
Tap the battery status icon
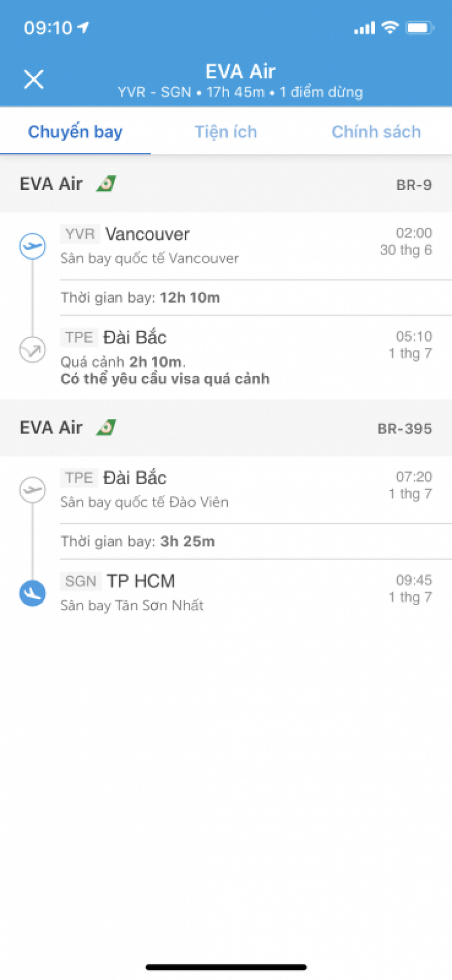pos(420,28)
